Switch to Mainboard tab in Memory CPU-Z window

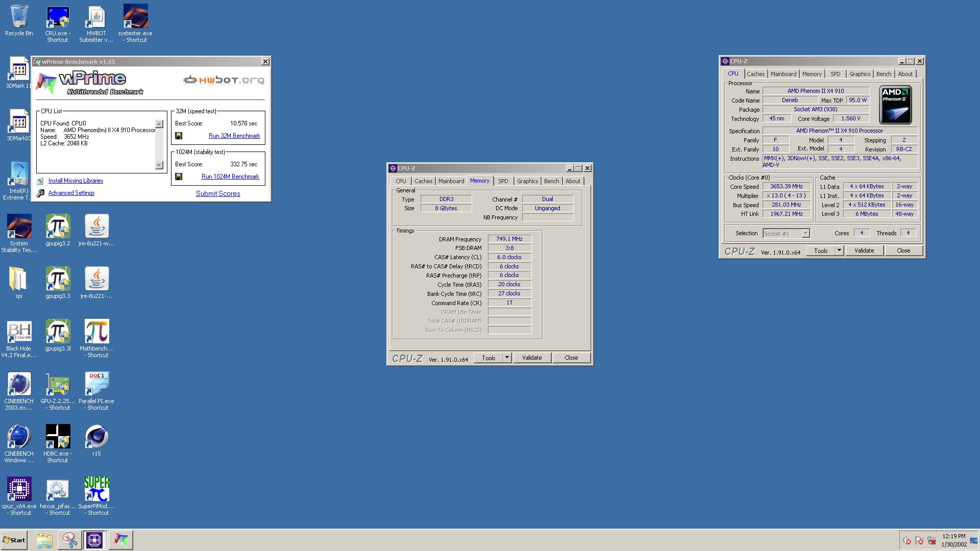pyautogui.click(x=451, y=181)
